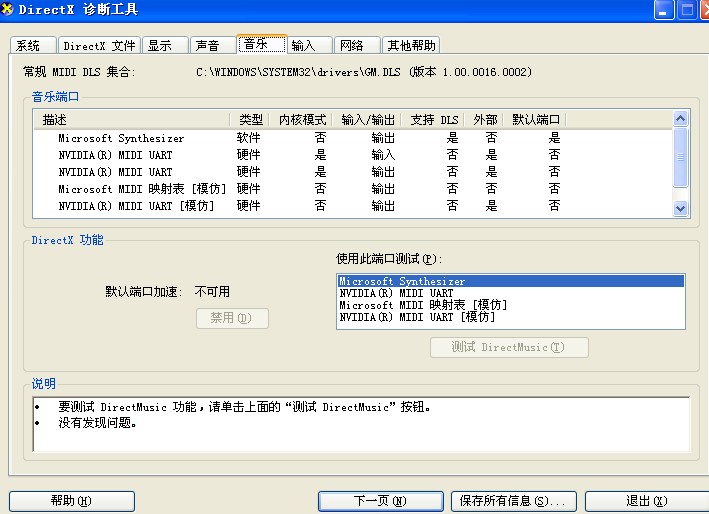Select NVIDIA(R) MIDI UART [模仿] table row
The width and height of the screenshot is (709, 514).
[x=353, y=206]
